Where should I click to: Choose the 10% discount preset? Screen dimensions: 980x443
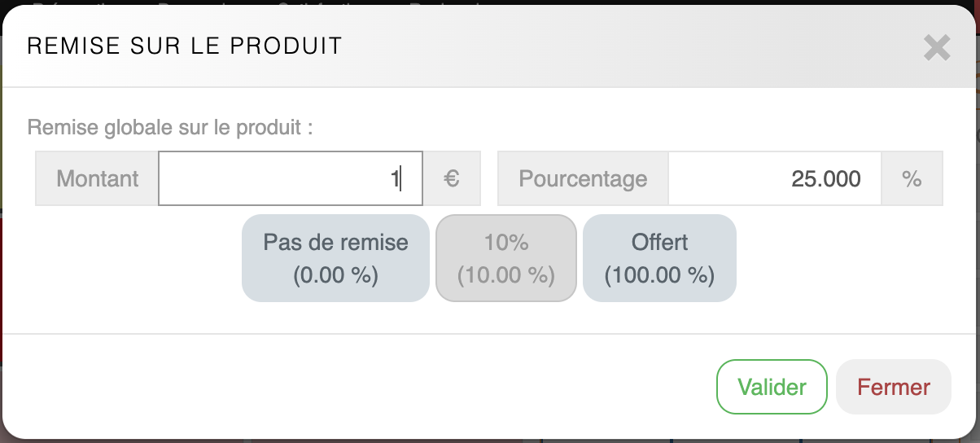point(506,258)
